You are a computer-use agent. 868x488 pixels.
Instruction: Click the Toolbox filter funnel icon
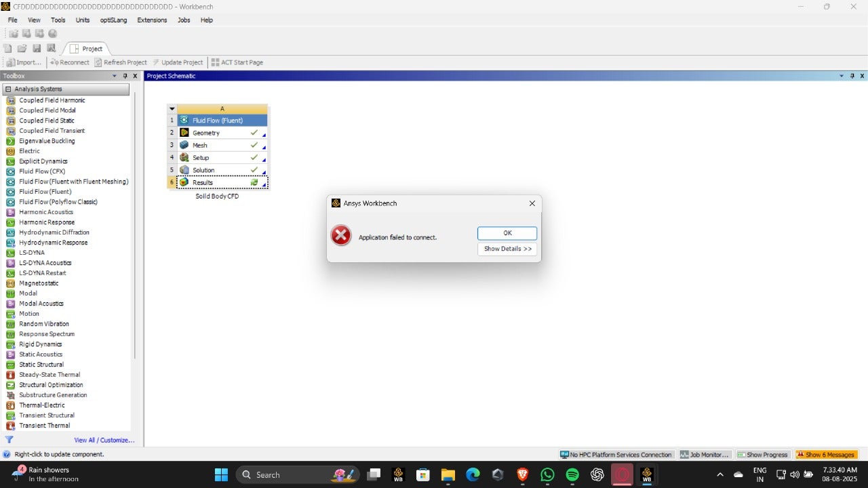9,440
